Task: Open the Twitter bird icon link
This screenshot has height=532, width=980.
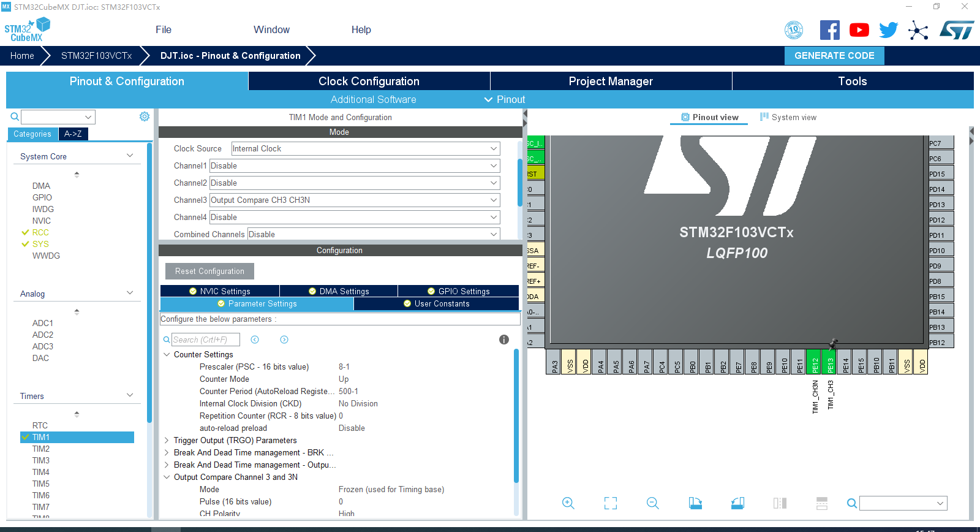Action: click(x=888, y=30)
